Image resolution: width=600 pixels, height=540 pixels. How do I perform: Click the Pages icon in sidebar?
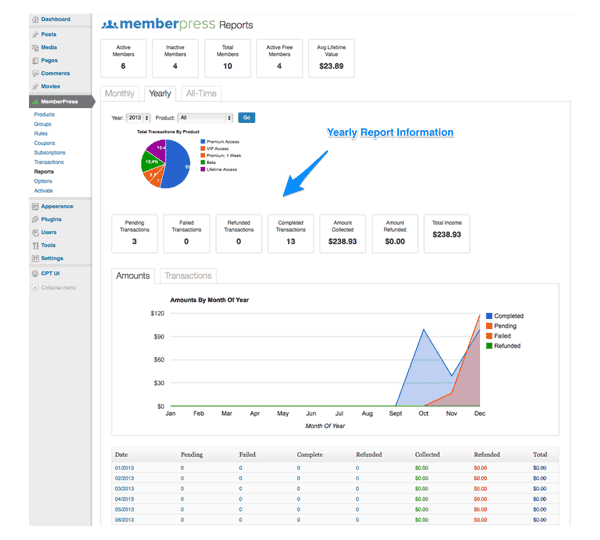click(35, 60)
